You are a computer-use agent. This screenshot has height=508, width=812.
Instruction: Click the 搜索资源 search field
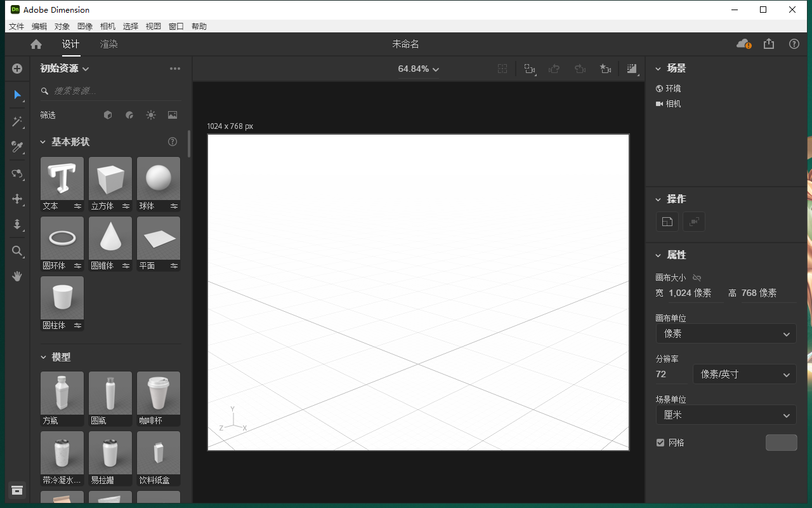pos(108,91)
